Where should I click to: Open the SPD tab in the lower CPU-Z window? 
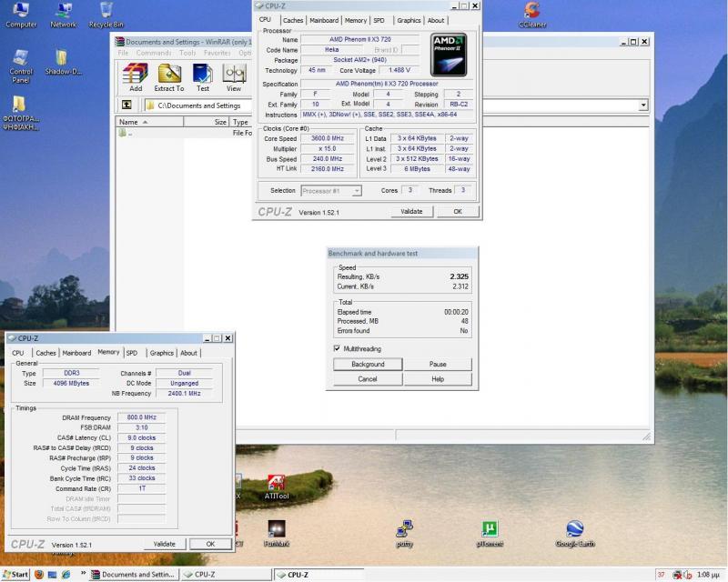[x=132, y=353]
